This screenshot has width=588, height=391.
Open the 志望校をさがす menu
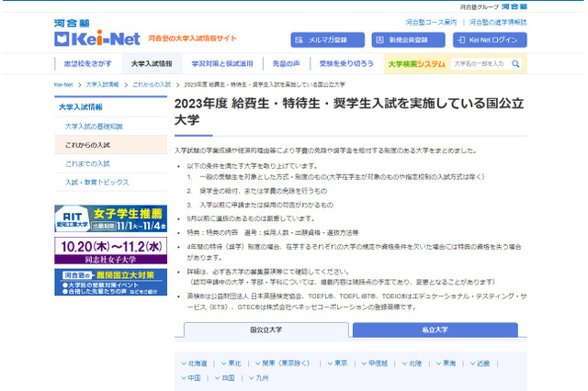pyautogui.click(x=88, y=64)
